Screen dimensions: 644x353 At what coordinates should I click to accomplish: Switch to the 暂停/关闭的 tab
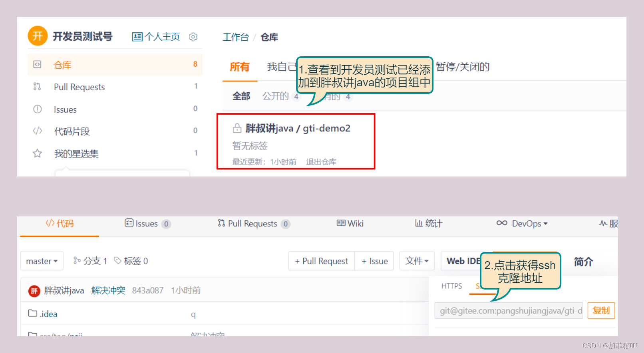462,67
